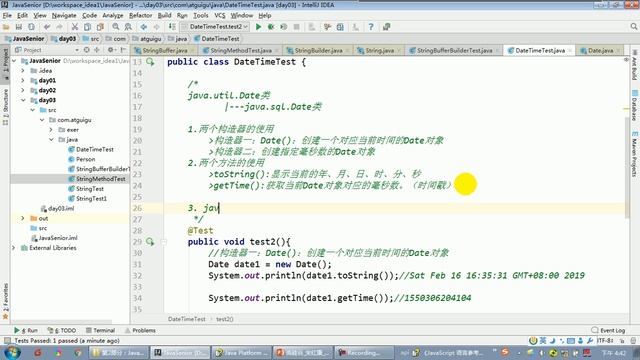Switch to StringBufferBuilderTest.java tab
640x360 pixels.
tap(454, 50)
